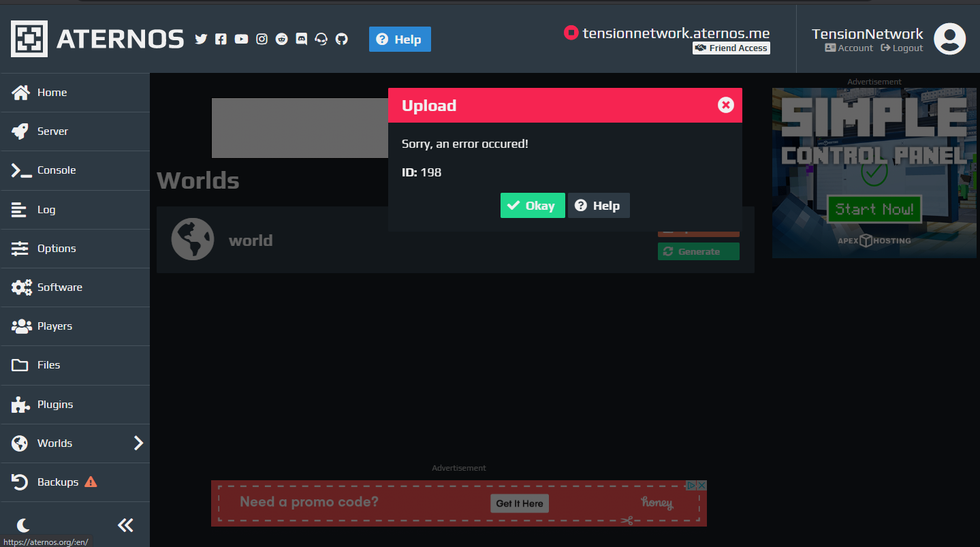
Task: Go to the Home page
Action: [x=75, y=93]
